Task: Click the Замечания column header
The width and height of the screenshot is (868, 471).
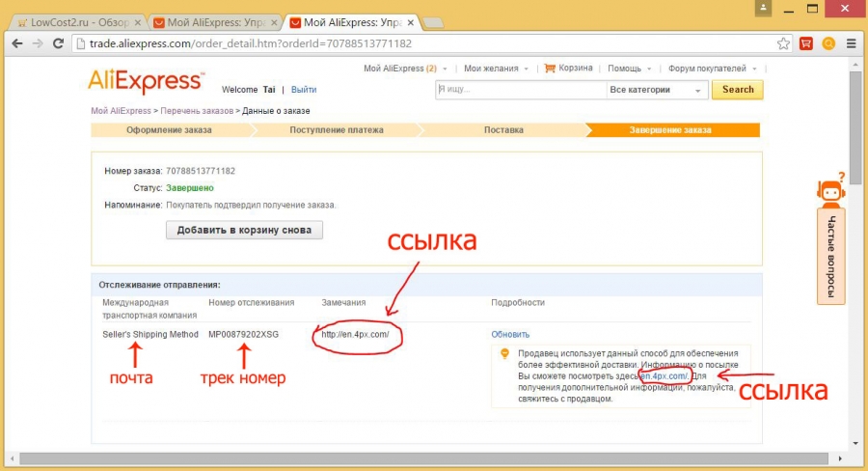Action: [343, 302]
